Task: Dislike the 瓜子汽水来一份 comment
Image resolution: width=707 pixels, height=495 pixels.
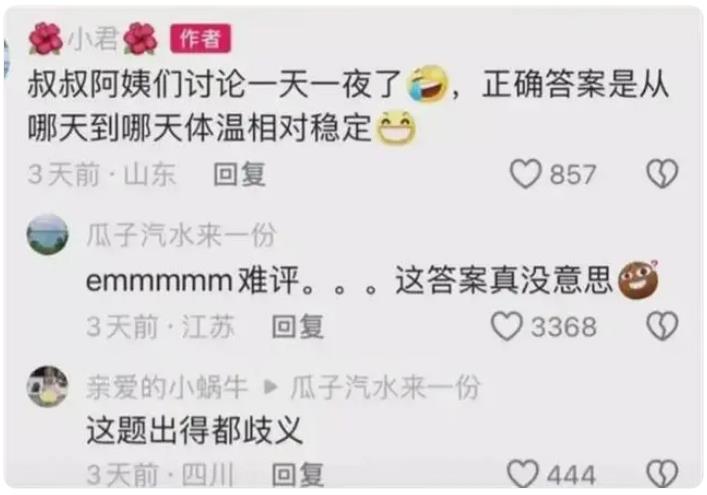Action: click(x=662, y=326)
